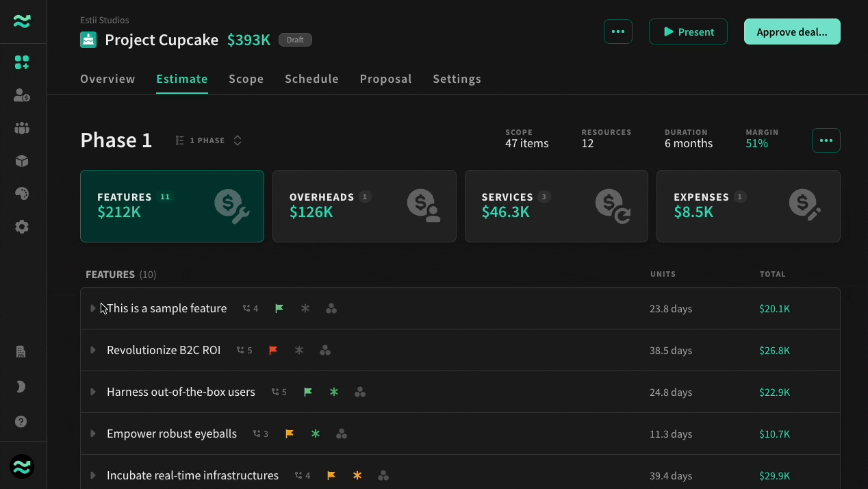Screen dimensions: 868x489
Task: Click the Project Cupcake cake icon
Action: [x=88, y=40]
